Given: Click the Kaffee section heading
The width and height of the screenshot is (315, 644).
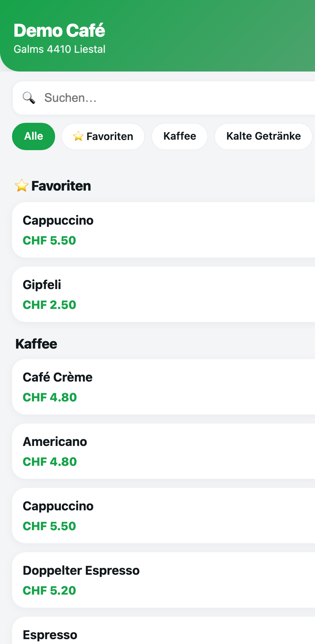Looking at the screenshot, I should [36, 344].
